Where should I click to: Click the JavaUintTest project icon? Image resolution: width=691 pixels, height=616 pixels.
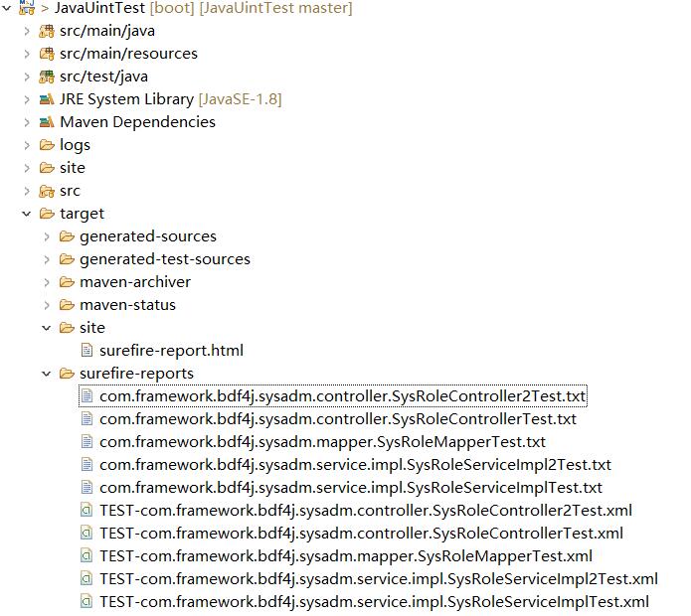pos(27,7)
